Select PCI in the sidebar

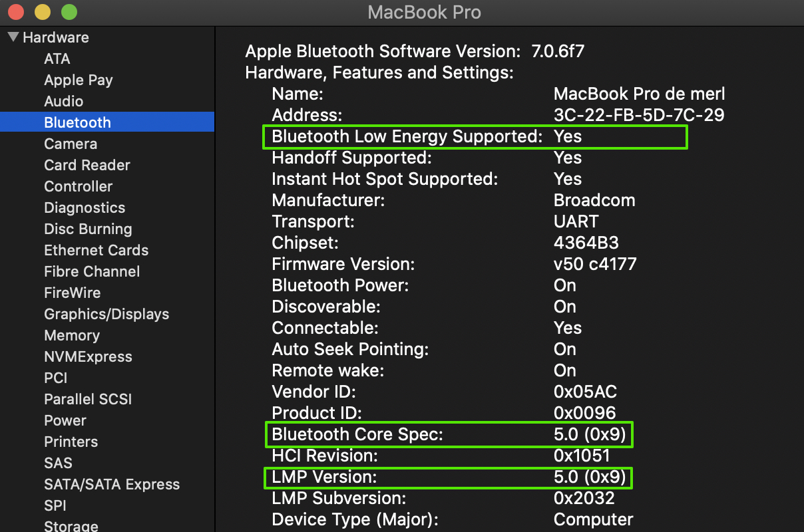tap(56, 378)
